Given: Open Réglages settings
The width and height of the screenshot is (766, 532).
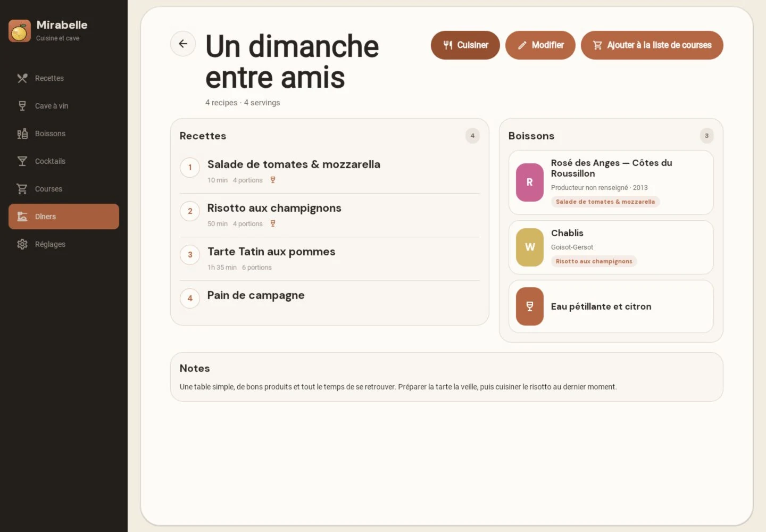Looking at the screenshot, I should (64, 244).
